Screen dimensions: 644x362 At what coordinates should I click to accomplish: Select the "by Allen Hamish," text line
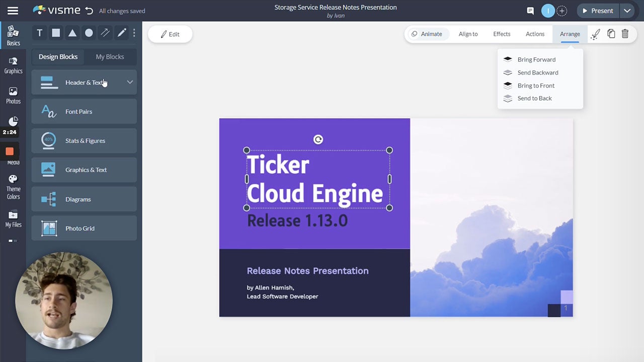[x=270, y=288]
